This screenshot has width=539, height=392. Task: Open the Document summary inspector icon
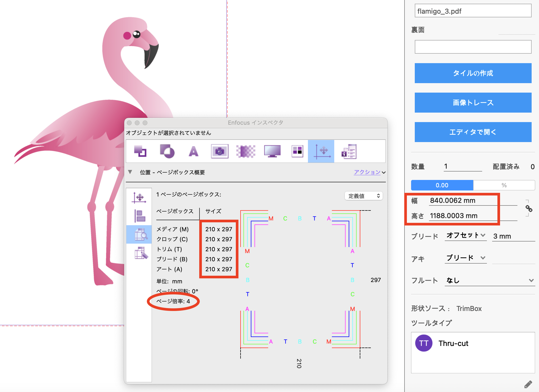(349, 151)
